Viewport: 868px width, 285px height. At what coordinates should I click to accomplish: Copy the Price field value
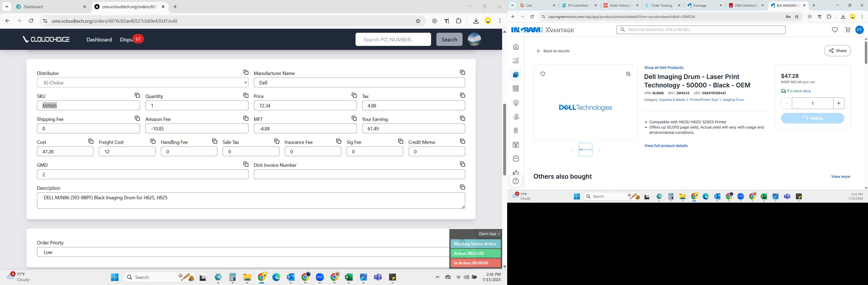tap(354, 95)
